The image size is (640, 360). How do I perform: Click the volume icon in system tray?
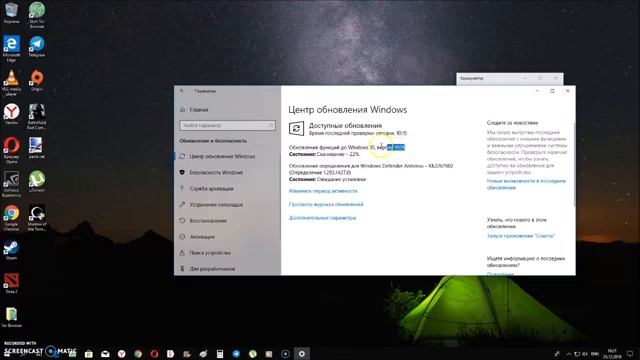click(585, 353)
